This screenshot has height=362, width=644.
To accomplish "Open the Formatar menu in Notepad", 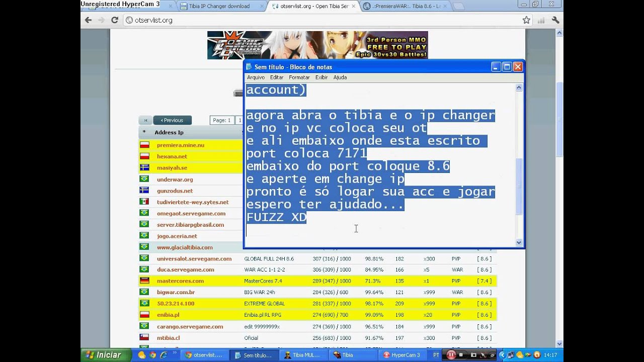I will click(299, 77).
